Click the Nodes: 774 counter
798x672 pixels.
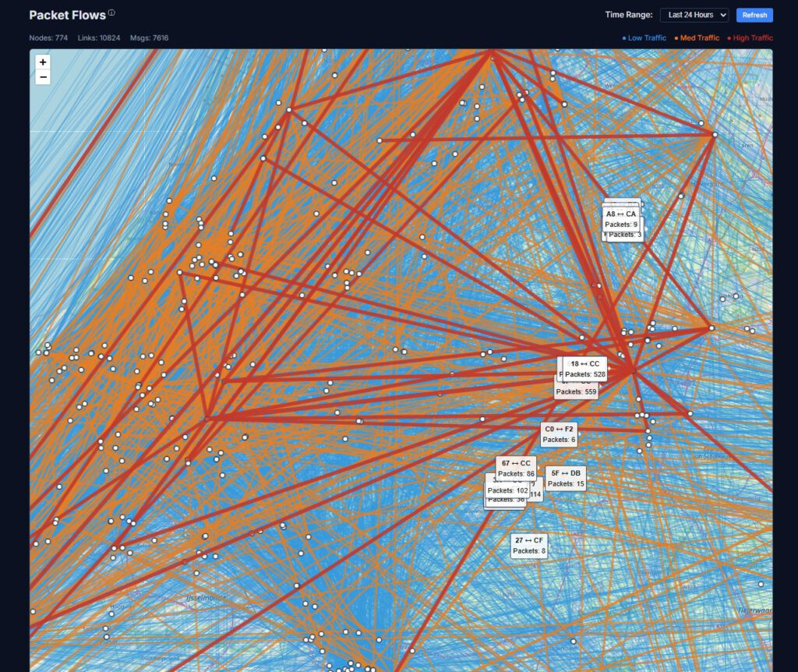[48, 37]
